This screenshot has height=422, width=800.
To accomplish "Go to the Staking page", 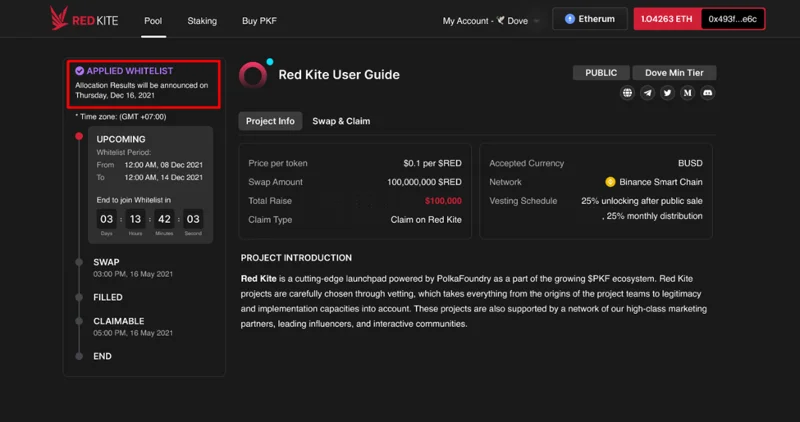I will point(202,21).
